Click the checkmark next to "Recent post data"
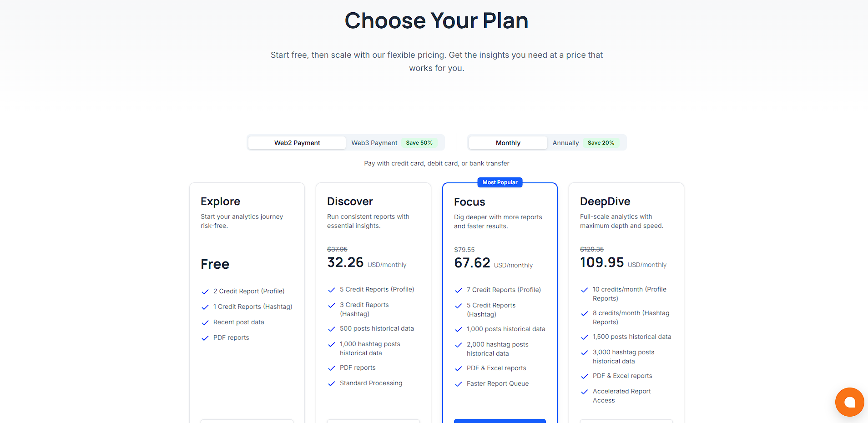The image size is (868, 423). (204, 322)
